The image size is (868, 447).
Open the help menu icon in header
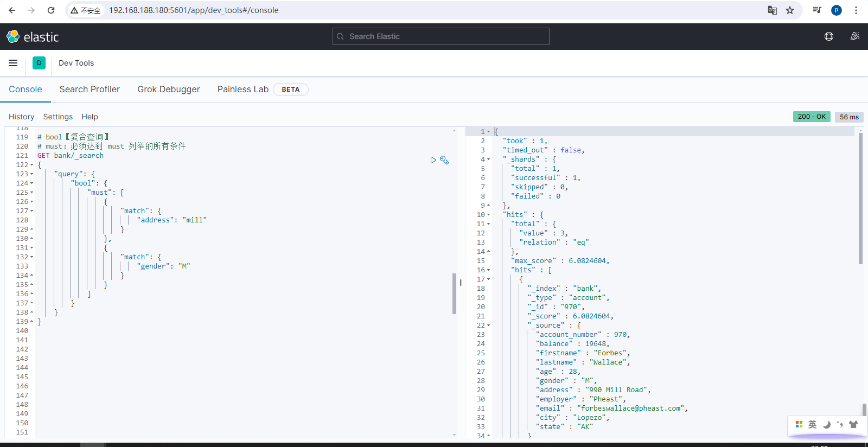tap(829, 36)
